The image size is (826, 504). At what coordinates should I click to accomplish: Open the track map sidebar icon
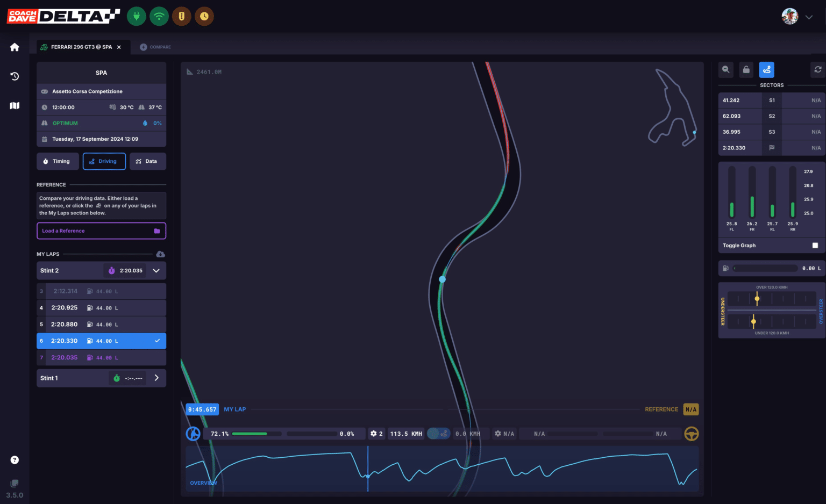(15, 106)
